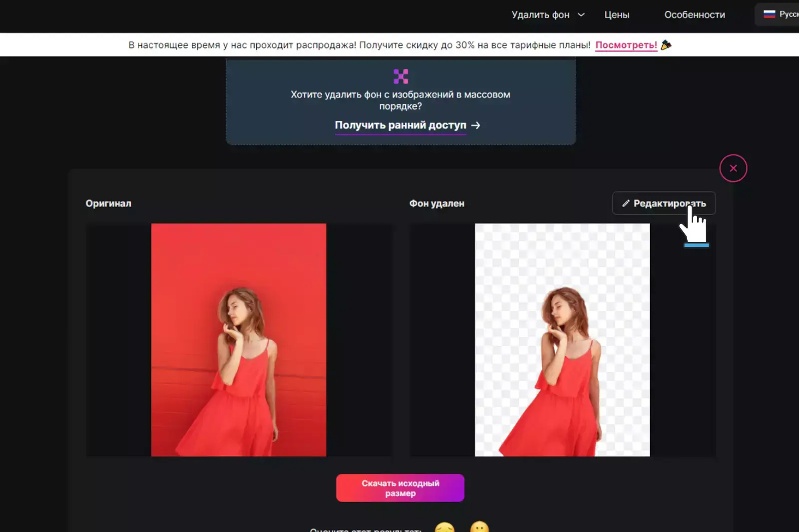The height and width of the screenshot is (532, 799).
Task: Select the original red background photo
Action: click(239, 340)
